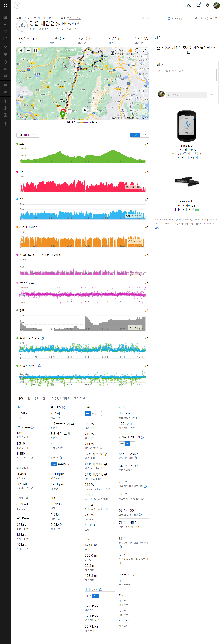The width and height of the screenshot is (224, 644).
Task: Play the route animation on the map
Action: tap(85, 110)
